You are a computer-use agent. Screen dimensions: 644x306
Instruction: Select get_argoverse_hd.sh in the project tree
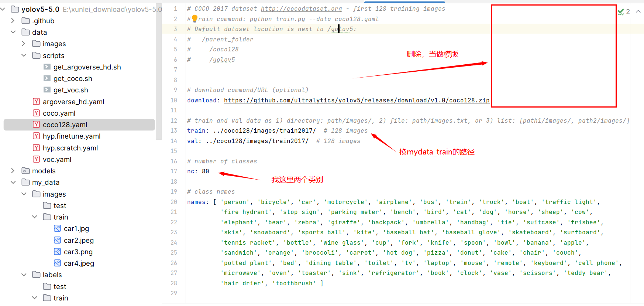click(x=87, y=67)
